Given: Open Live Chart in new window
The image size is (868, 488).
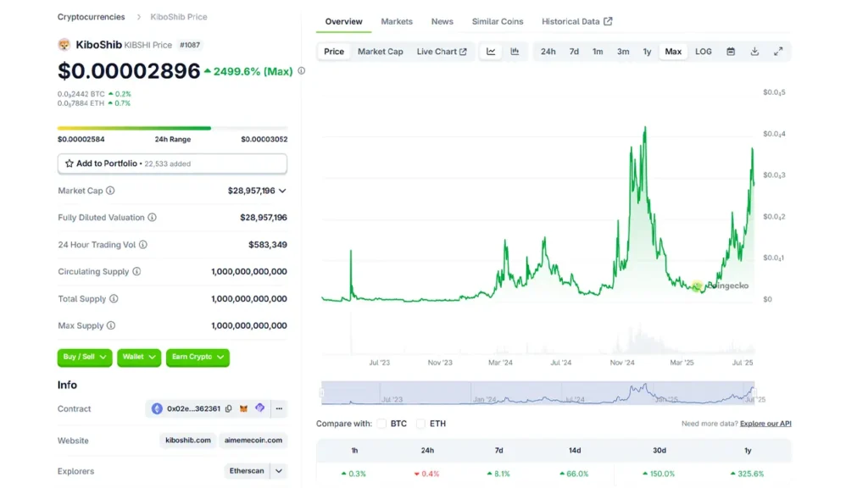Looking at the screenshot, I should tap(442, 52).
